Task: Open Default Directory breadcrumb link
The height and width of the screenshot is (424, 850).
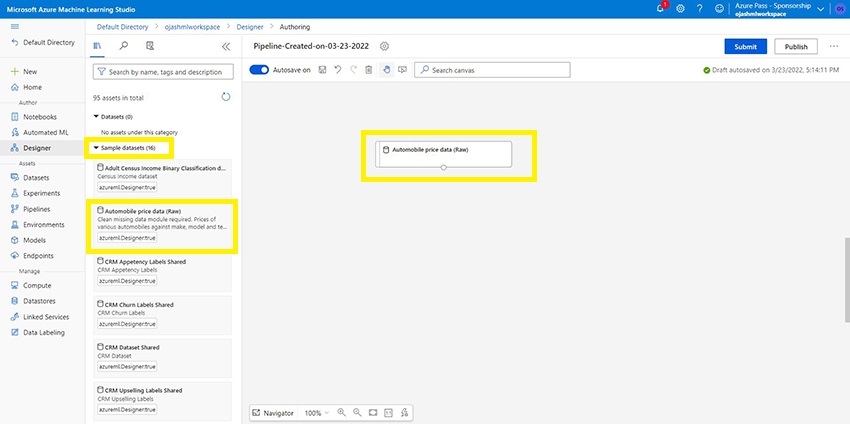Action: tap(122, 27)
